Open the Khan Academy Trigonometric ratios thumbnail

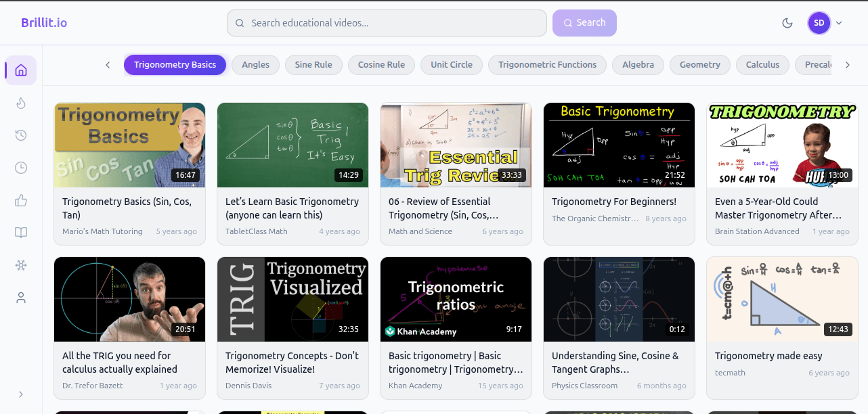click(x=456, y=299)
